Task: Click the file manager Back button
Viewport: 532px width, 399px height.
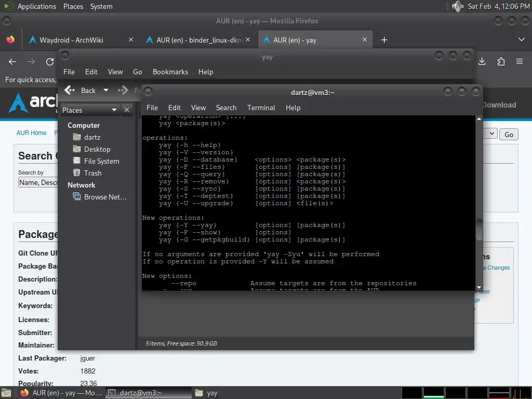Action: 80,90
